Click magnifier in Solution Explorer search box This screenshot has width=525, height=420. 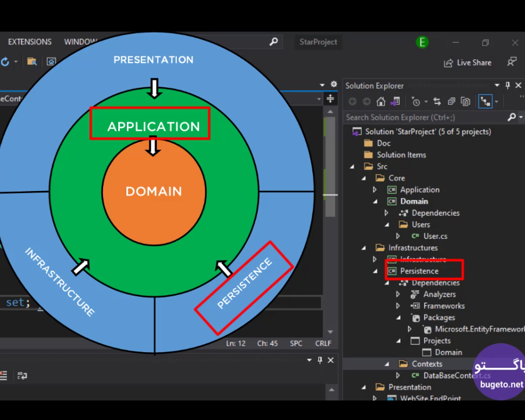511,117
